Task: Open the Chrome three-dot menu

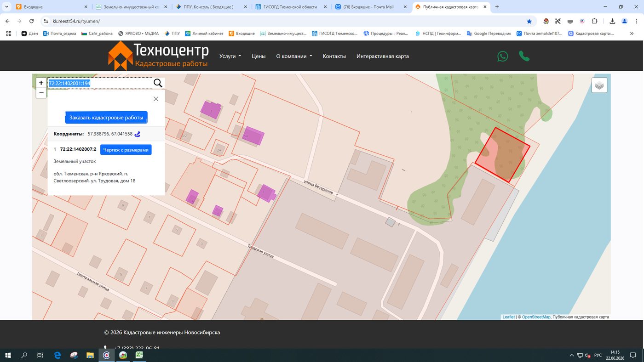Action: coord(637,21)
